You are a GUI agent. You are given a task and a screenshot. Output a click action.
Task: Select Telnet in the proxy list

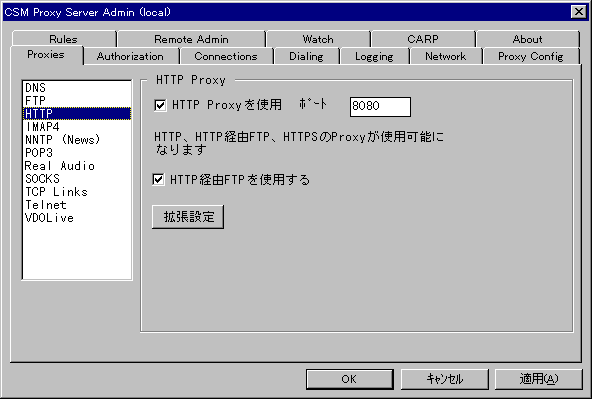pyautogui.click(x=77, y=205)
